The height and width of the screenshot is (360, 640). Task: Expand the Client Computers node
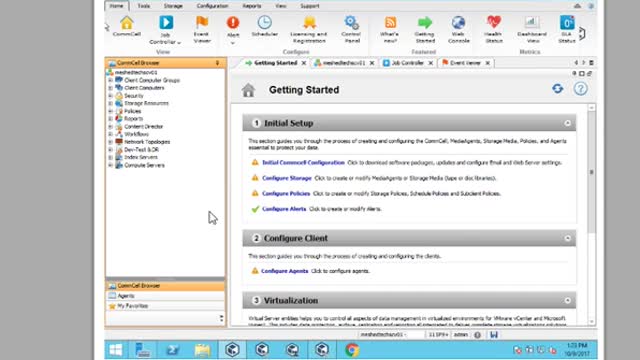[110, 88]
